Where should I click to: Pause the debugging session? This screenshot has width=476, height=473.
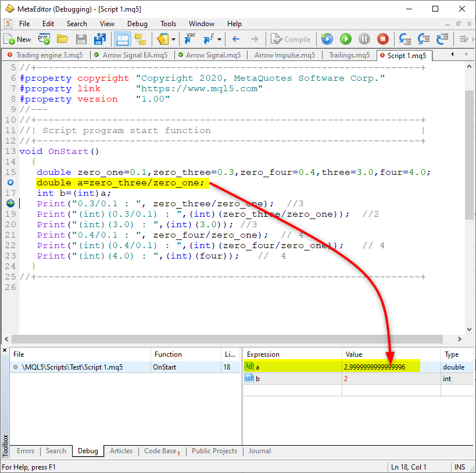tap(364, 39)
